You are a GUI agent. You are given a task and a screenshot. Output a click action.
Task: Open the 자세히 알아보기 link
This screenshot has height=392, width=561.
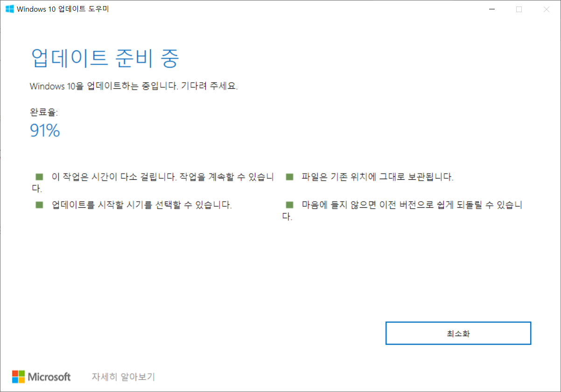[x=123, y=377]
